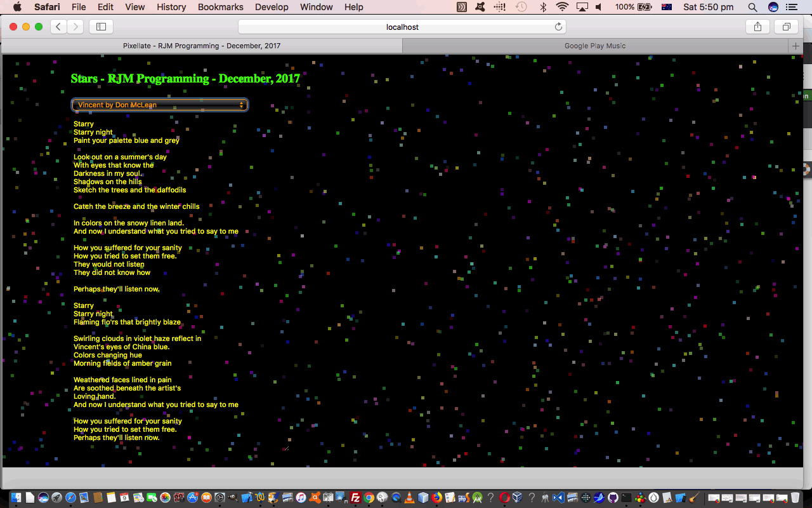Show all tabs overview
812x508 pixels.
787,27
